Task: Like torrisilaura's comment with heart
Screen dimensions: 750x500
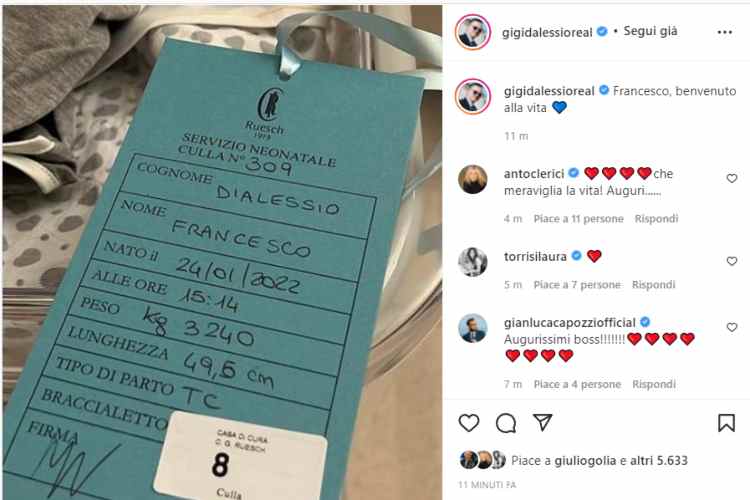Action: pos(732,261)
